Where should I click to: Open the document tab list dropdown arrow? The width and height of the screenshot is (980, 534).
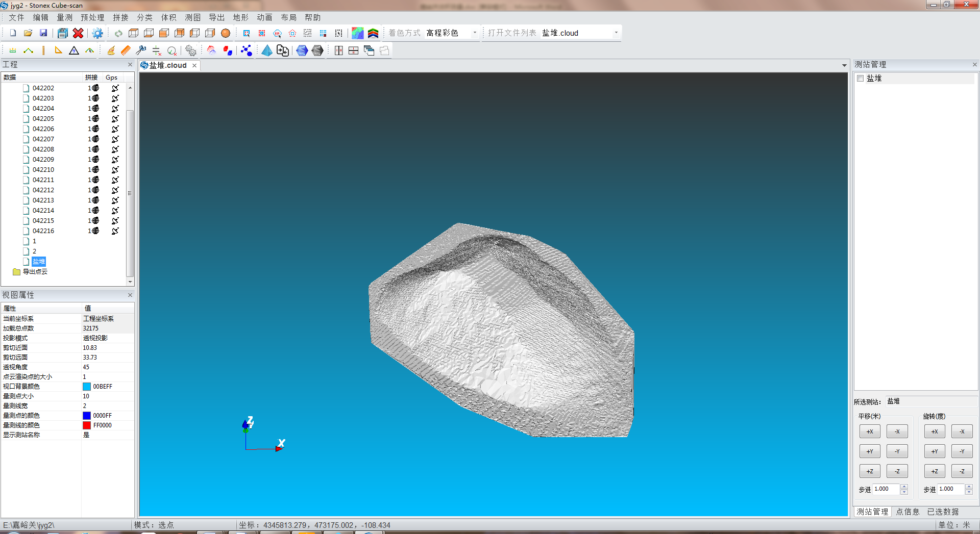point(844,66)
